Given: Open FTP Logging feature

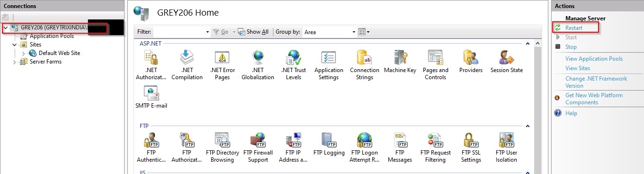Looking at the screenshot, I should point(329,145).
